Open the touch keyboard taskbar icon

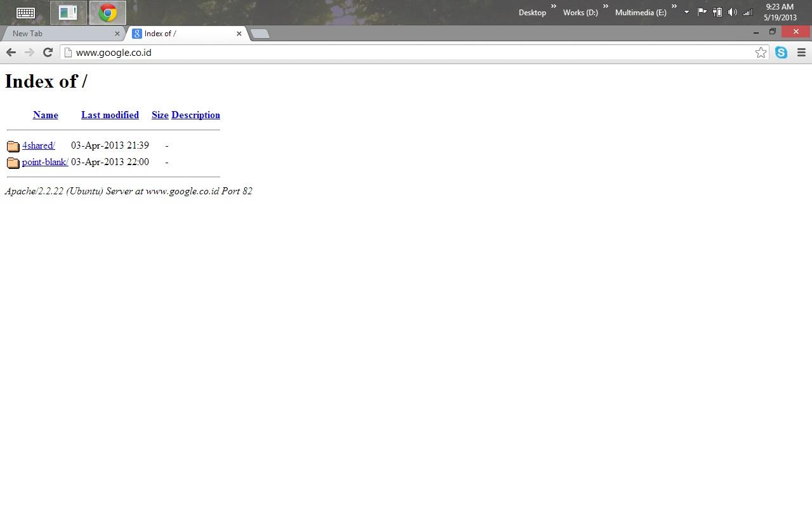25,13
